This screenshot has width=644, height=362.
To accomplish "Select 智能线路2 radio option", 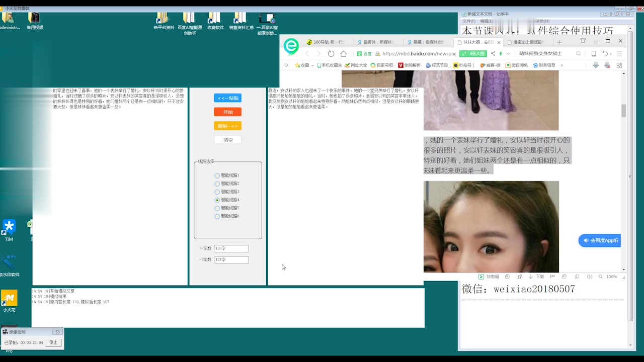I will point(227,184).
